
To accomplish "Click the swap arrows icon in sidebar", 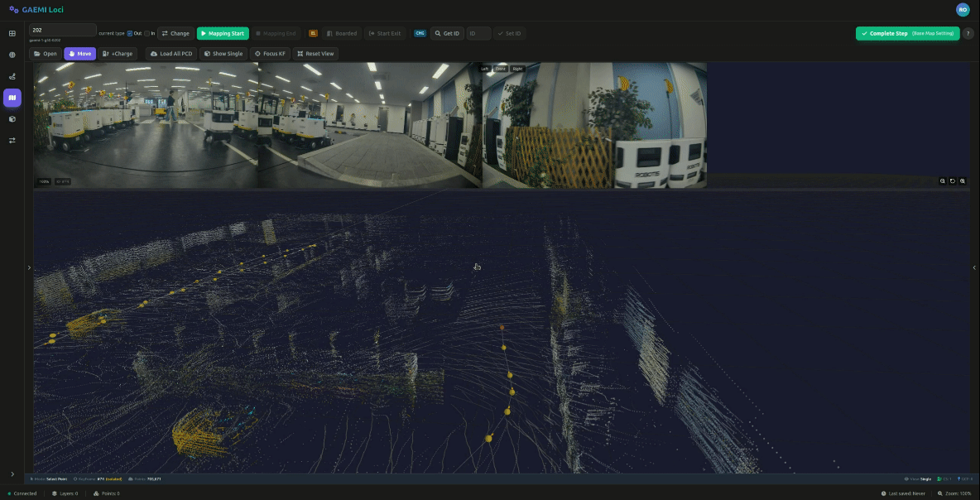I will point(12,141).
